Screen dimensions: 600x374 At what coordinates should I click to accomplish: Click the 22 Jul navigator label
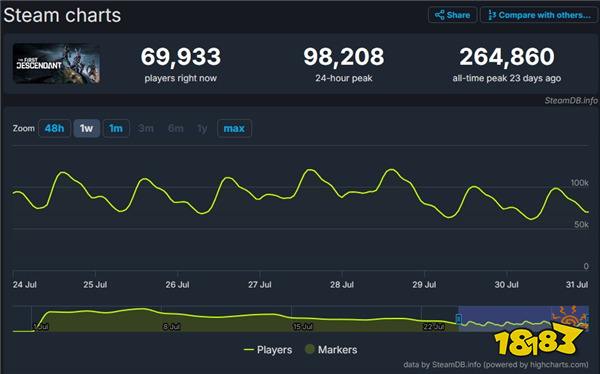[434, 327]
